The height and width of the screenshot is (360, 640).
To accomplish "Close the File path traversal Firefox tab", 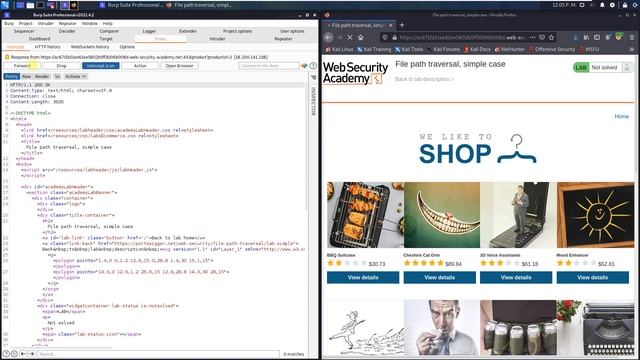I will click(390, 25).
